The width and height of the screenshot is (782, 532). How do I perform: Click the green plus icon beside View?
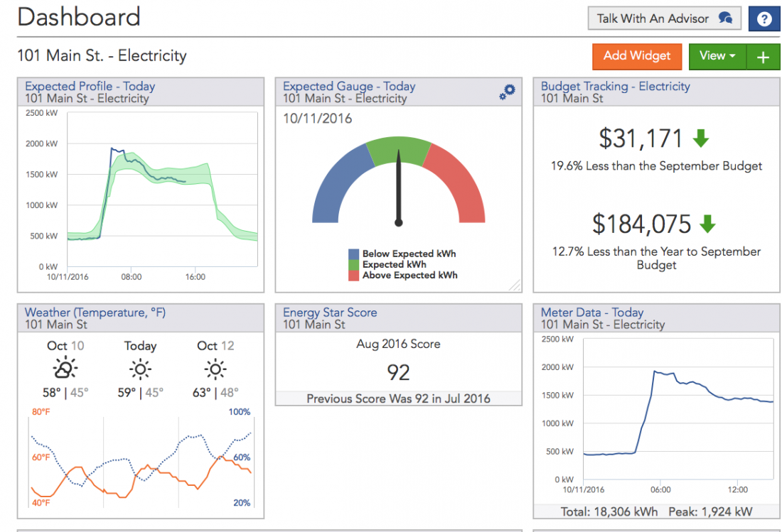pyautogui.click(x=763, y=57)
